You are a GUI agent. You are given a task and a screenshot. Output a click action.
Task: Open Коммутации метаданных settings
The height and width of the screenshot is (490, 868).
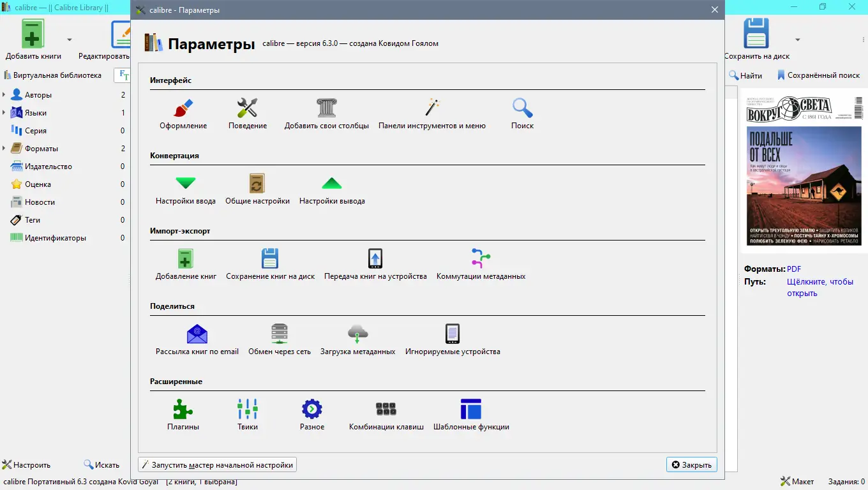[481, 265]
